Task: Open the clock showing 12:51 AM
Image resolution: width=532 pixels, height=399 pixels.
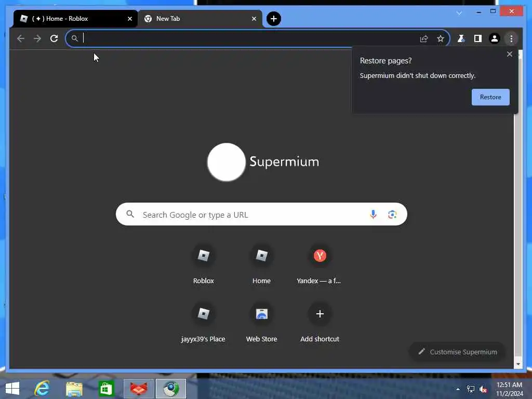Action: [509, 389]
